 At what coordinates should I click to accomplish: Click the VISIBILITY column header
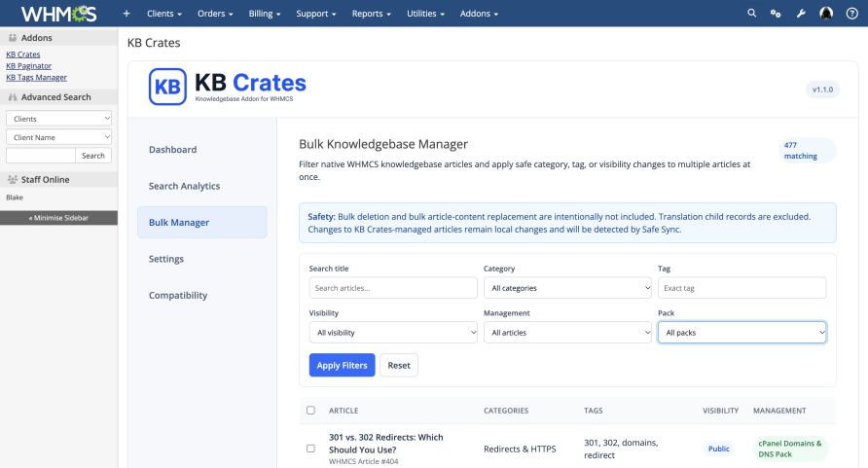[720, 411]
